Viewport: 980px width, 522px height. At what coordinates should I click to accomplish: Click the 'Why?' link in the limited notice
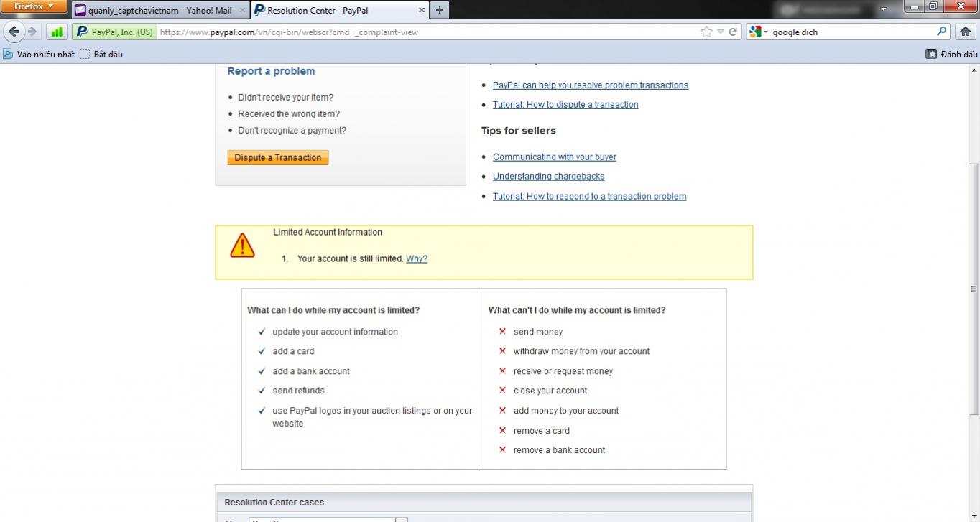coord(417,259)
